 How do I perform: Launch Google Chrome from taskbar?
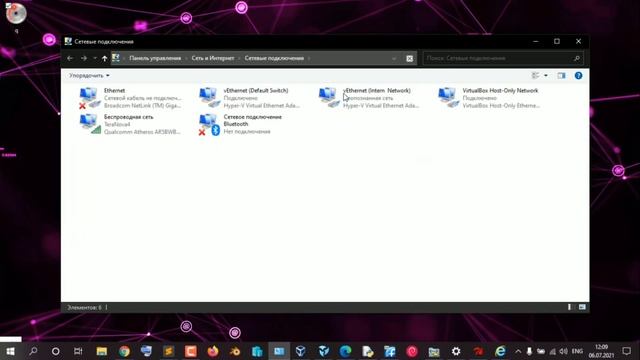point(124,351)
